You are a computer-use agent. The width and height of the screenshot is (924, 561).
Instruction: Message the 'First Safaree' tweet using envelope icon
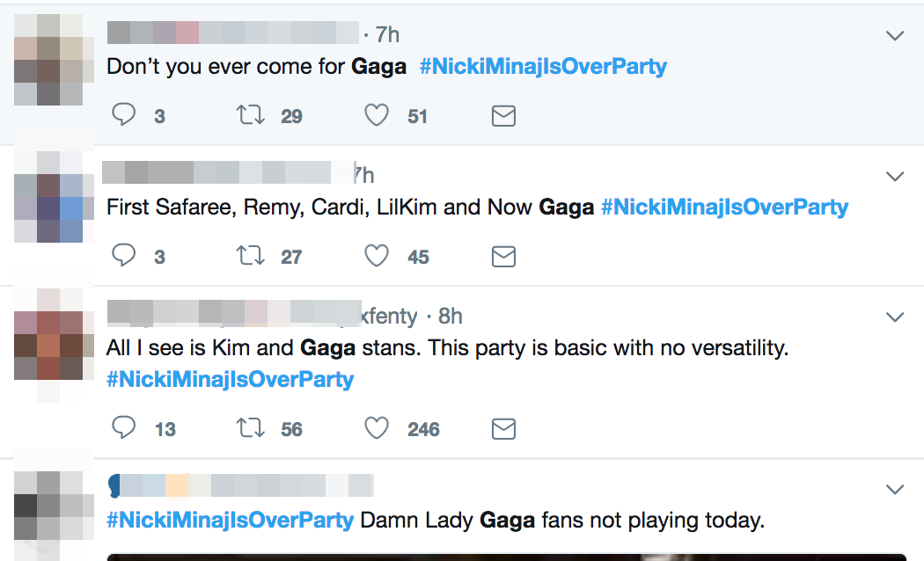tap(504, 257)
